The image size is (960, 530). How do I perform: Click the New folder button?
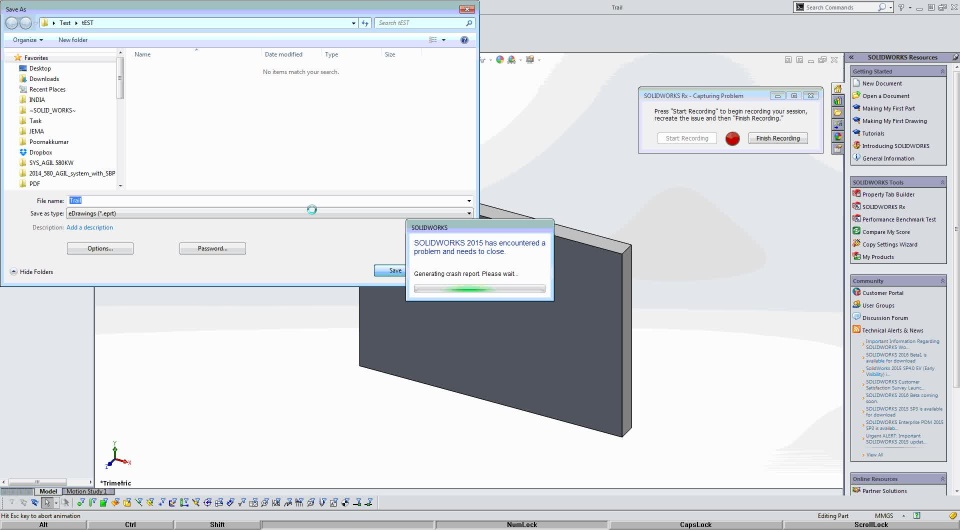point(73,40)
